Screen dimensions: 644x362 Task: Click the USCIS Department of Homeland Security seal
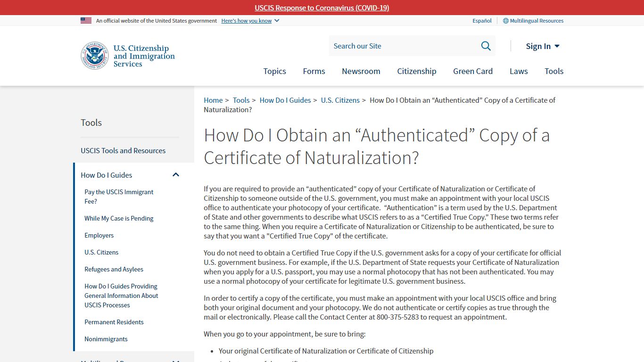pyautogui.click(x=95, y=56)
